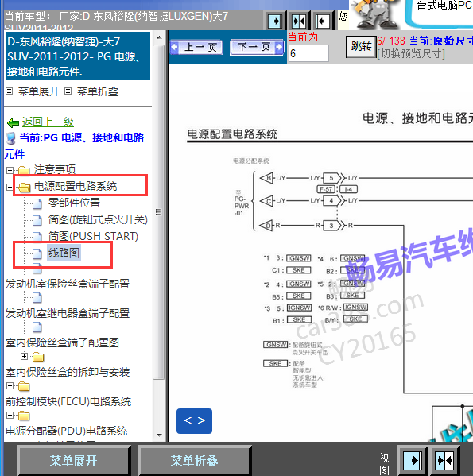The width and height of the screenshot is (473, 476).
Task: Select the 线路图 tree item
Action: [x=64, y=253]
